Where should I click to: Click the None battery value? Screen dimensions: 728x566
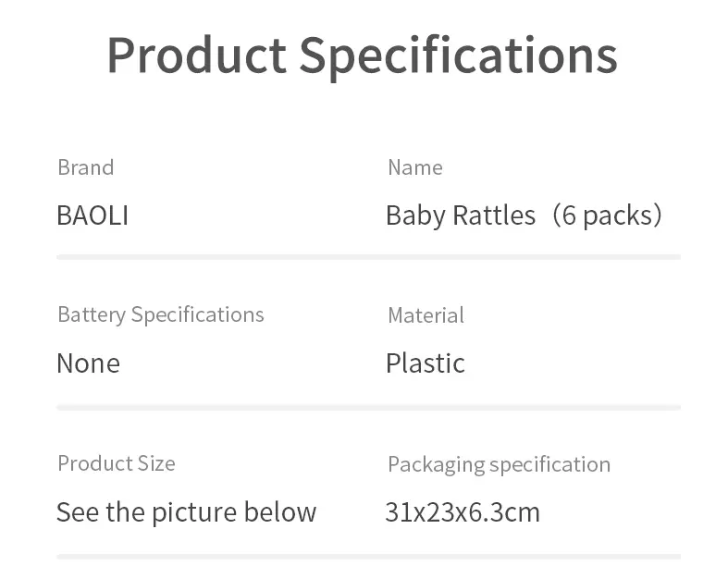88,363
